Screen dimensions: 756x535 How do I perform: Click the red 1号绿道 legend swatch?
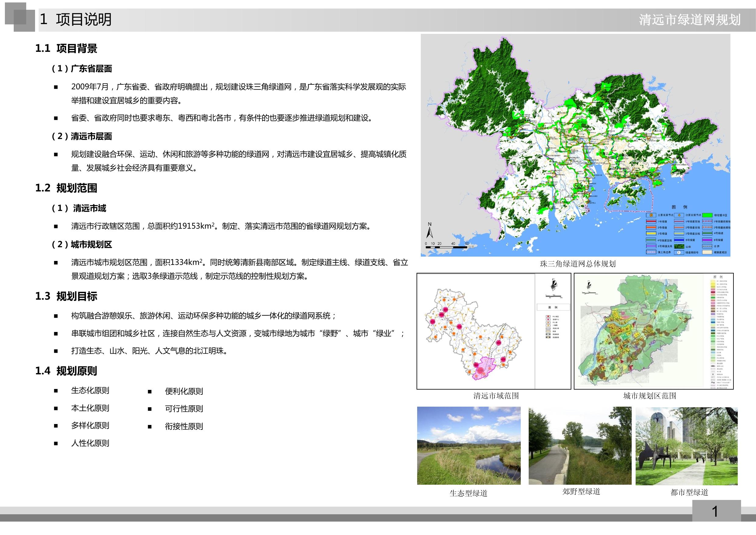click(651, 221)
